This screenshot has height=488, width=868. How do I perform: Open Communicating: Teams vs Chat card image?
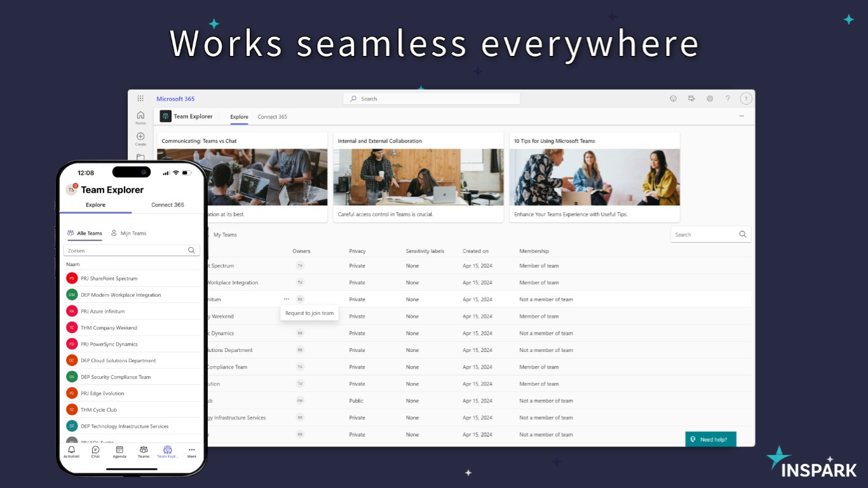242,177
